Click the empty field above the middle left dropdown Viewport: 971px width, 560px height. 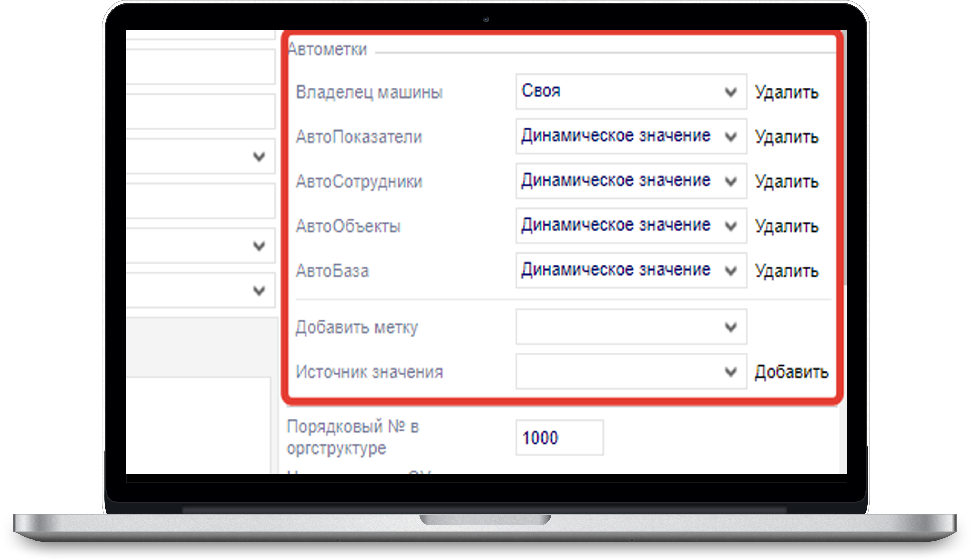(x=200, y=201)
